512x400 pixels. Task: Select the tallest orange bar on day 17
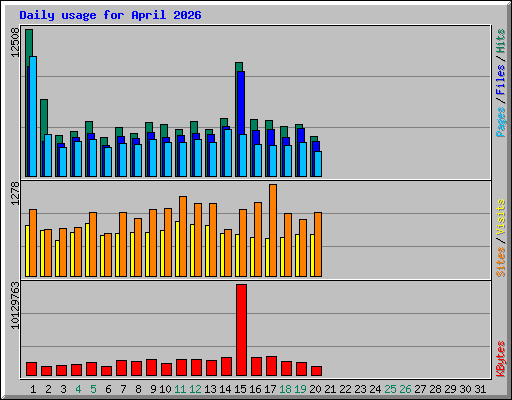click(x=273, y=230)
